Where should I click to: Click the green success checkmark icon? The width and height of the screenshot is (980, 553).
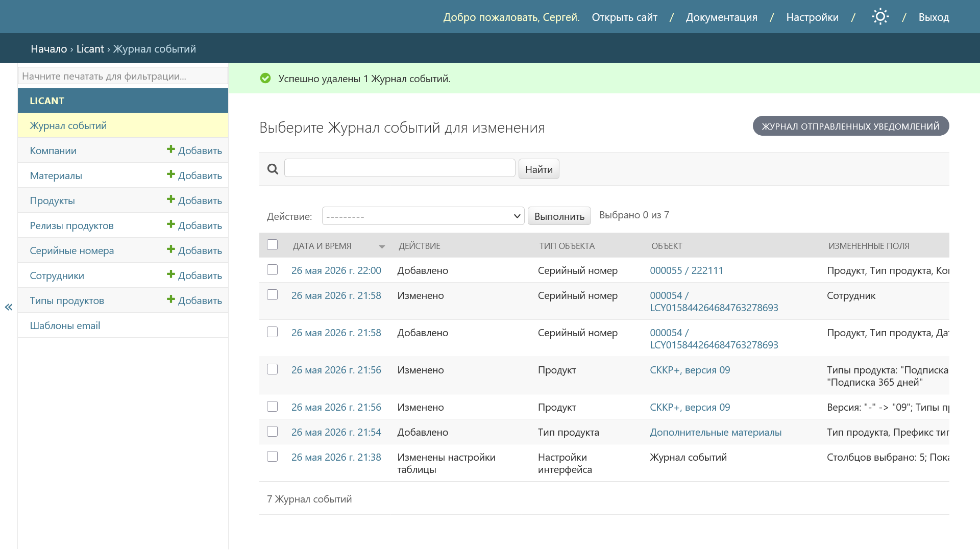click(265, 79)
